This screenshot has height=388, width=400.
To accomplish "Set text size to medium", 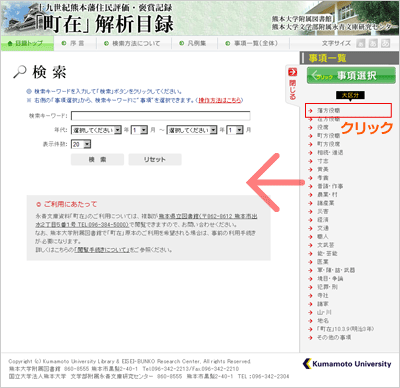I will (x=373, y=43).
